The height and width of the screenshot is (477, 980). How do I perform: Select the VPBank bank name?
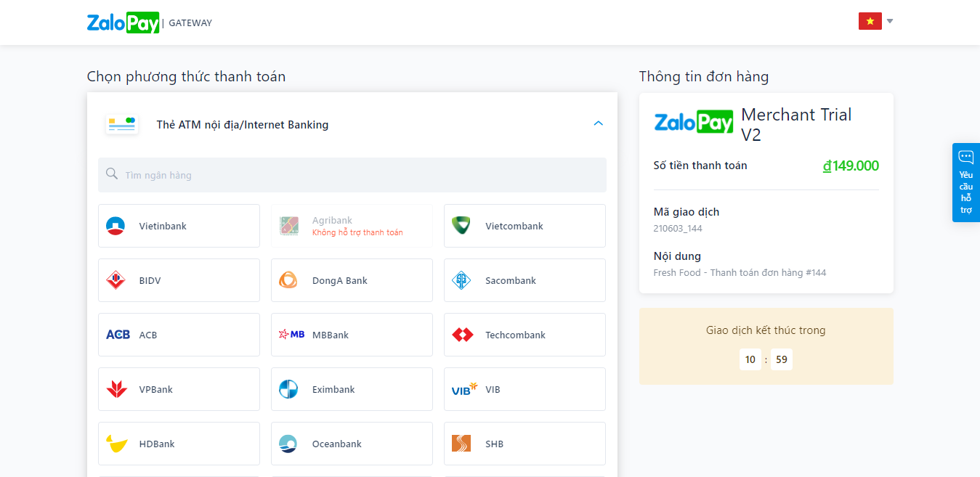[x=156, y=389]
